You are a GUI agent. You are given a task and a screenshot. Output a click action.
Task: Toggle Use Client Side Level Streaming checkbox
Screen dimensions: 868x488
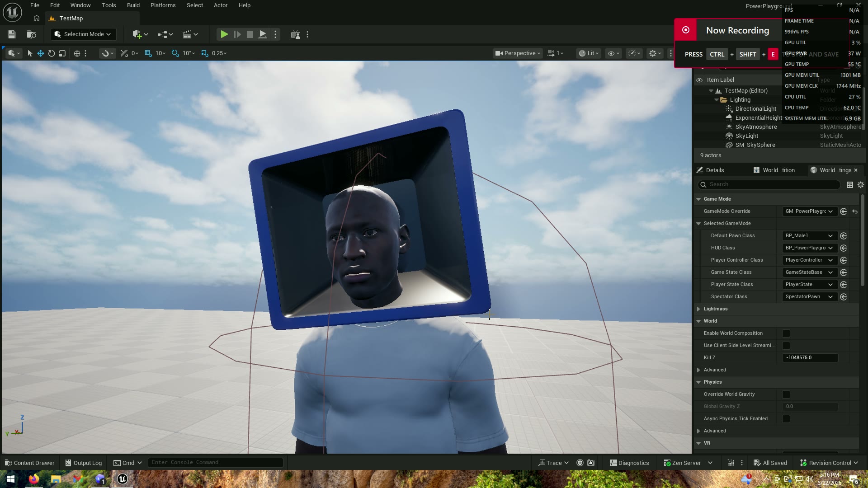[x=786, y=346]
